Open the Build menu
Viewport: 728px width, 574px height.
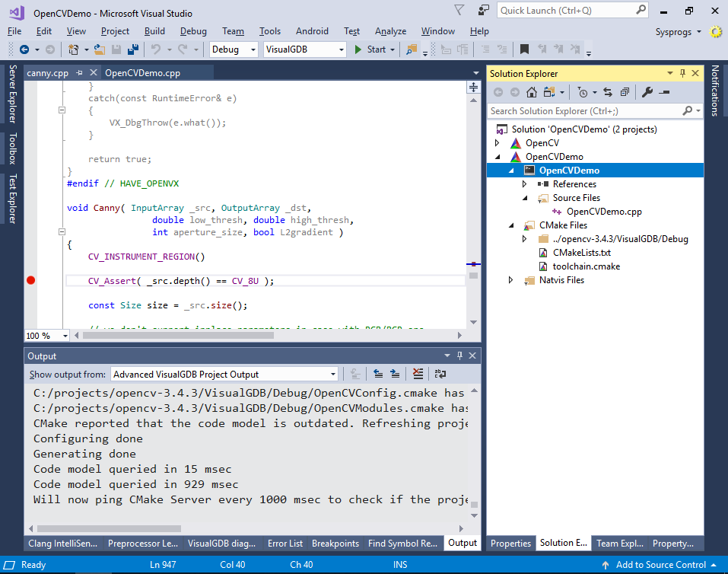coord(154,31)
